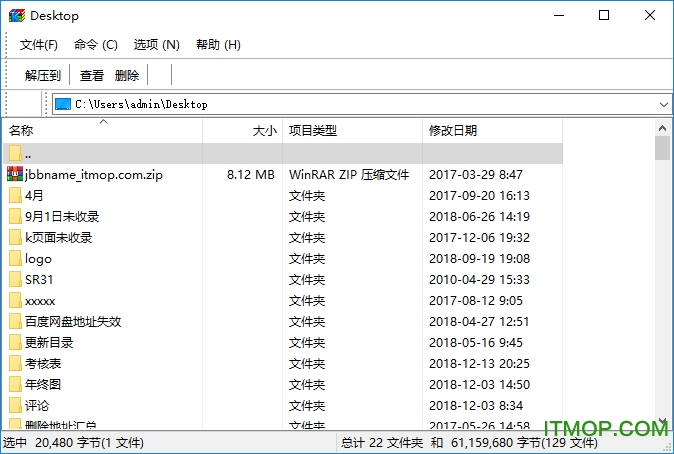Image resolution: width=674 pixels, height=454 pixels.
Task: Select the folder name k页面未收录
Action: [58, 238]
